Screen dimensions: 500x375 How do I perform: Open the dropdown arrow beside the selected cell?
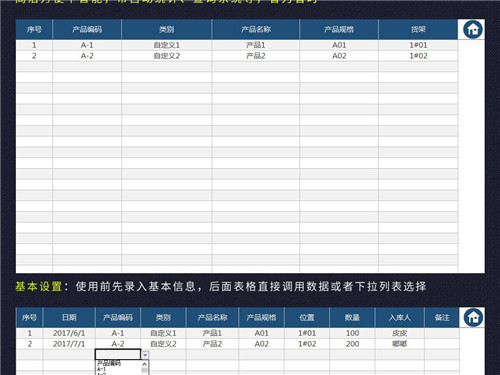tap(145, 355)
